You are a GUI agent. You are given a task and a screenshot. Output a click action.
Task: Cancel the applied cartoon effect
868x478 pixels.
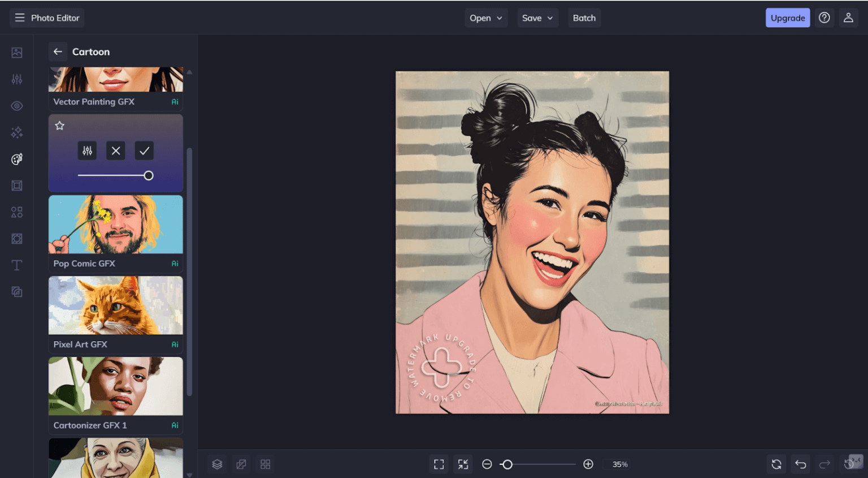tap(116, 150)
